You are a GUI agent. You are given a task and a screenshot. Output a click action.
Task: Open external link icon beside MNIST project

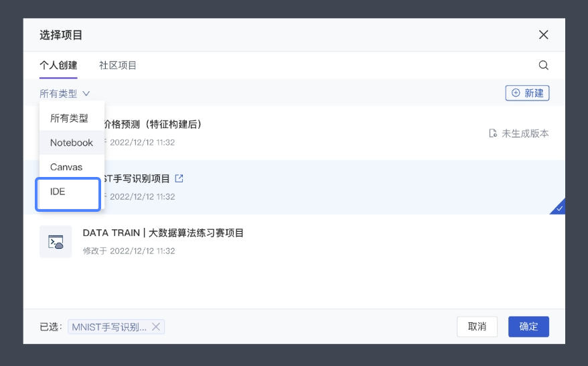tap(179, 178)
